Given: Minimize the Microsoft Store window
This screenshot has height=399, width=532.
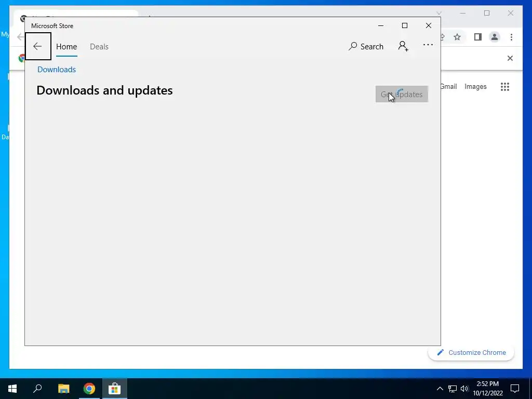Looking at the screenshot, I should 381,25.
